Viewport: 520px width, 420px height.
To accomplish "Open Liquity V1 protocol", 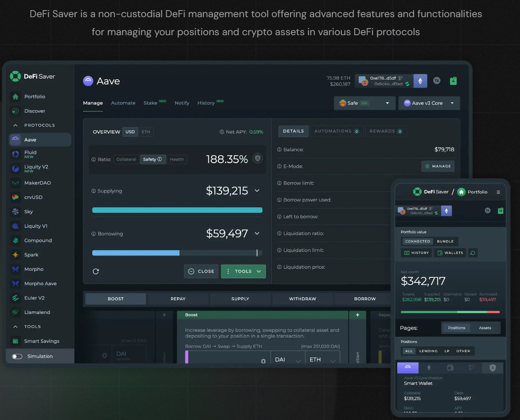I will [36, 226].
